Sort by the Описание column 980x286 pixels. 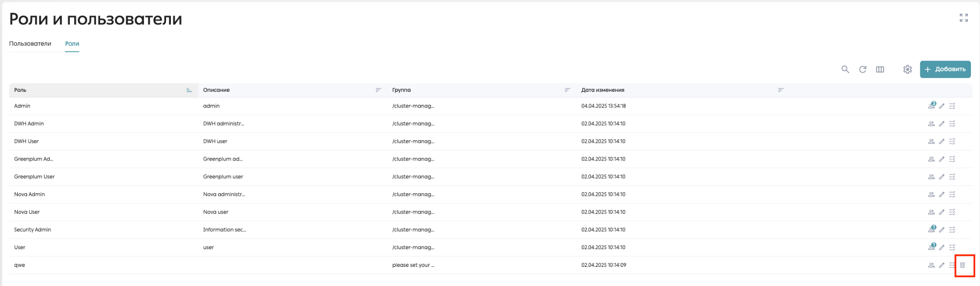tap(378, 90)
